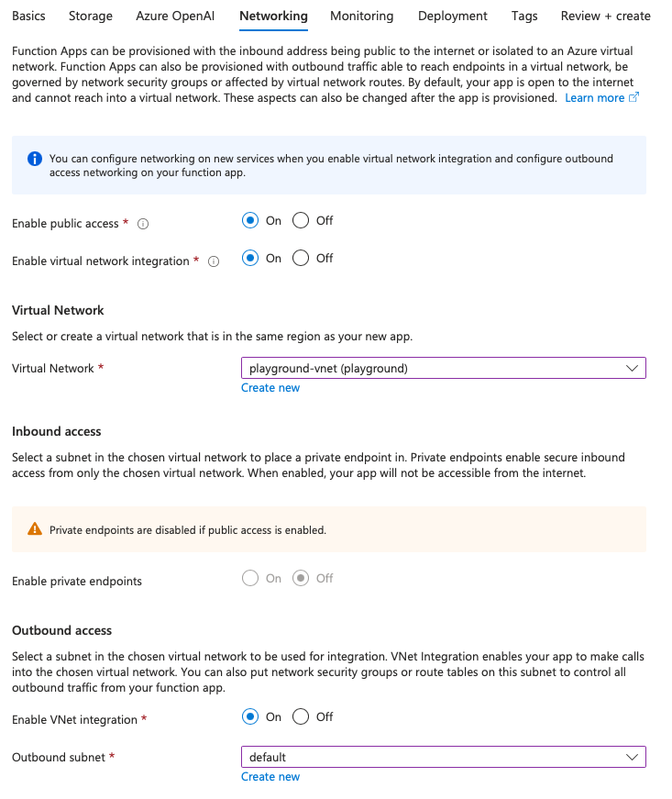Open the Virtual Network dropdown
This screenshot has height=799, width=672.
click(444, 368)
